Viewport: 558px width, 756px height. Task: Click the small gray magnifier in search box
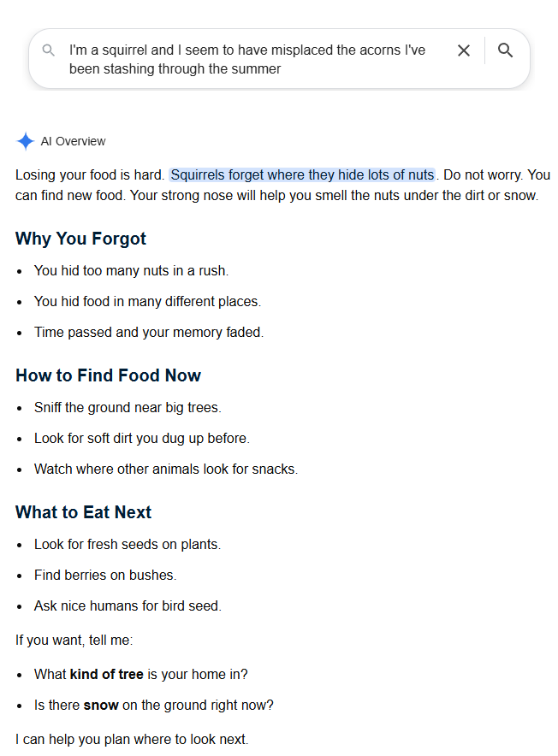pyautogui.click(x=48, y=50)
